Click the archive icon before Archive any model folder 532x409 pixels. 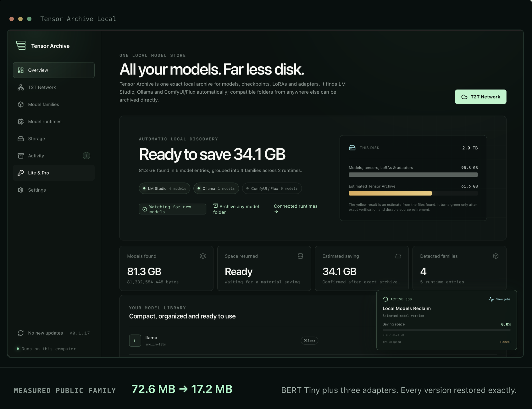[x=216, y=206]
